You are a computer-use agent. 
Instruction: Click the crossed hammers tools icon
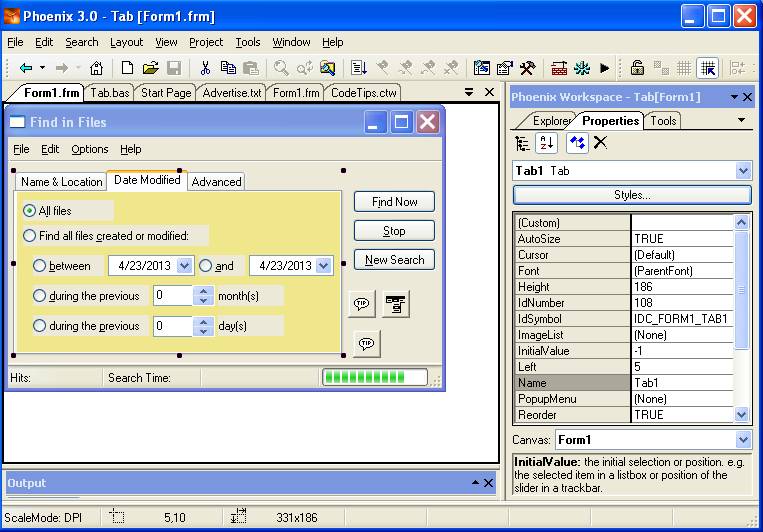coord(527,68)
